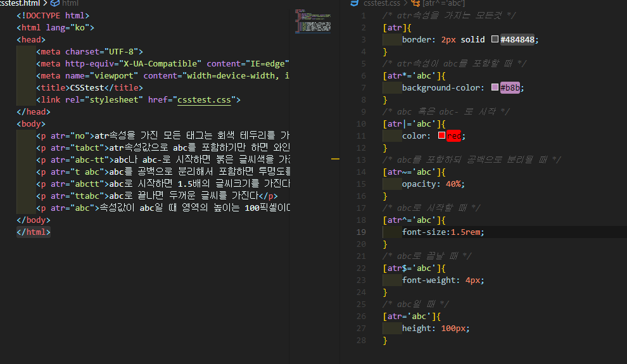The image size is (627, 364).
Task: Click line number 28 in CSS gutter
Action: (361, 340)
